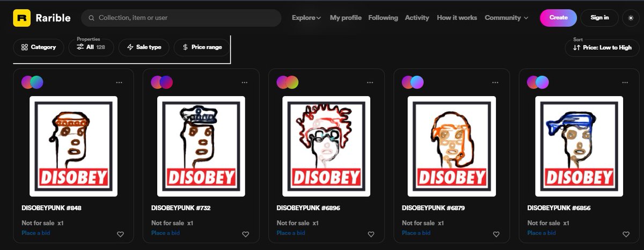Click owner avatars on DISOBEYPUNK #6856 card
644x250 pixels.
[x=538, y=82]
